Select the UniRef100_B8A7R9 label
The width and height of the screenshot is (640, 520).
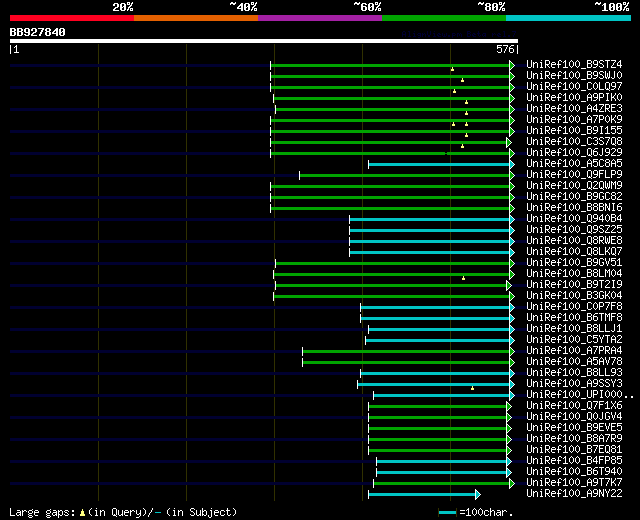[574, 439]
